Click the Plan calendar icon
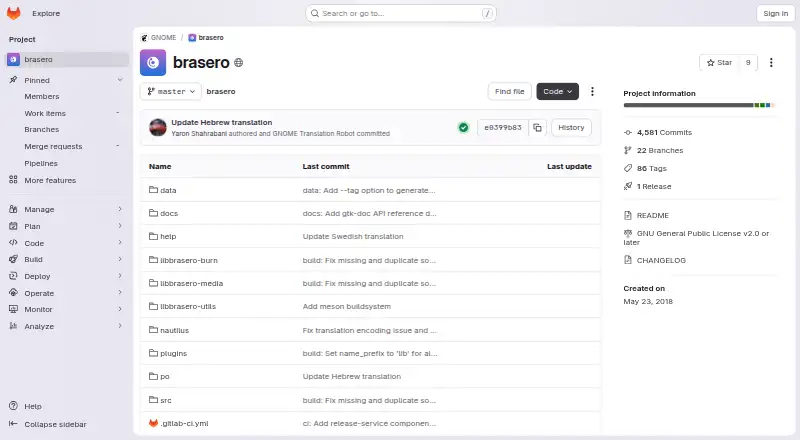 click(13, 226)
